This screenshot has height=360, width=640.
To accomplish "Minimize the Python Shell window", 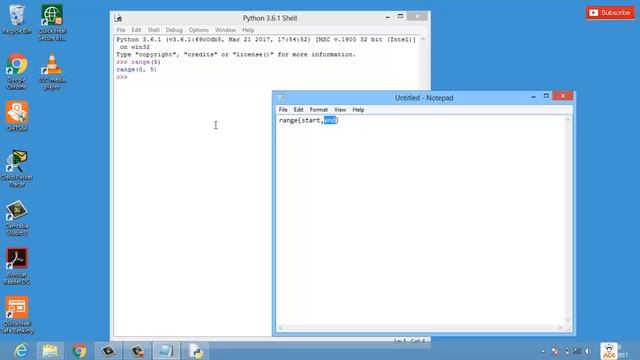I will point(387,17).
